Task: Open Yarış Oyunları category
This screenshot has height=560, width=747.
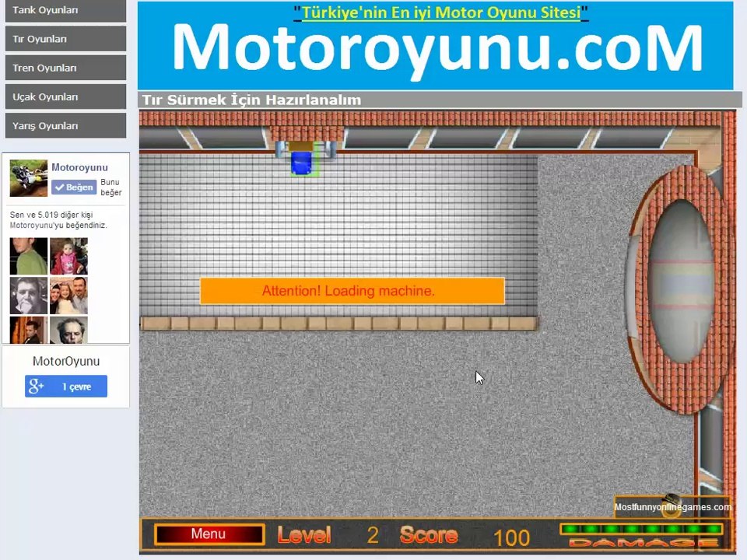Action: click(x=65, y=126)
